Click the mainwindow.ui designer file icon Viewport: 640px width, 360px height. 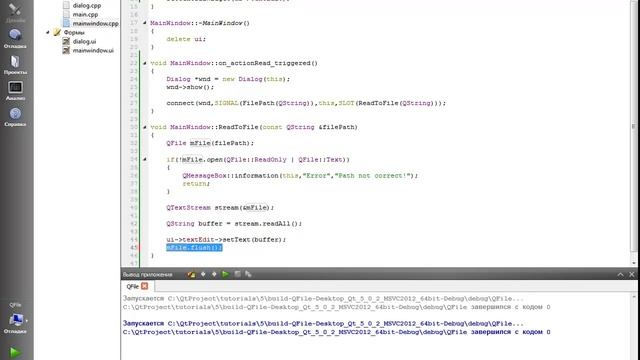point(66,50)
